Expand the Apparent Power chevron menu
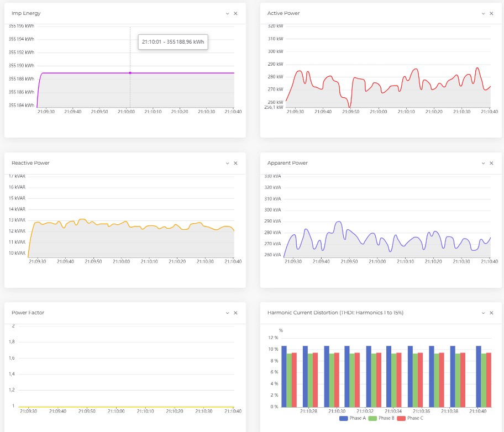Viewport: 504px width, 432px height. pos(483,163)
